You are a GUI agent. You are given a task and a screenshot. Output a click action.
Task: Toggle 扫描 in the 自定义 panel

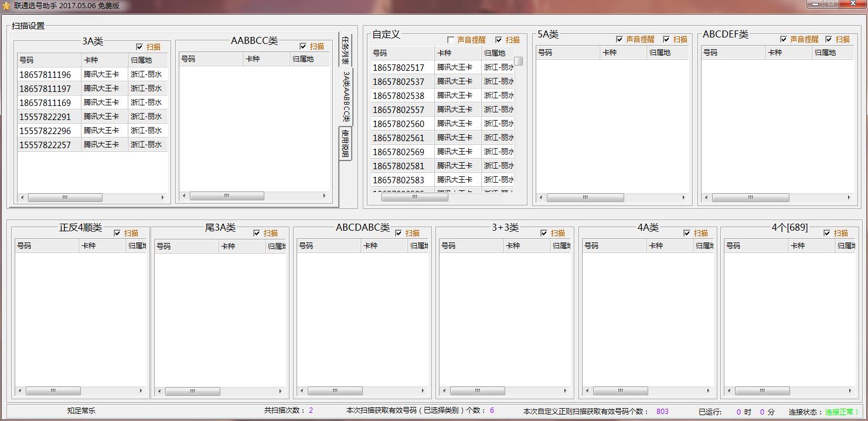[499, 40]
